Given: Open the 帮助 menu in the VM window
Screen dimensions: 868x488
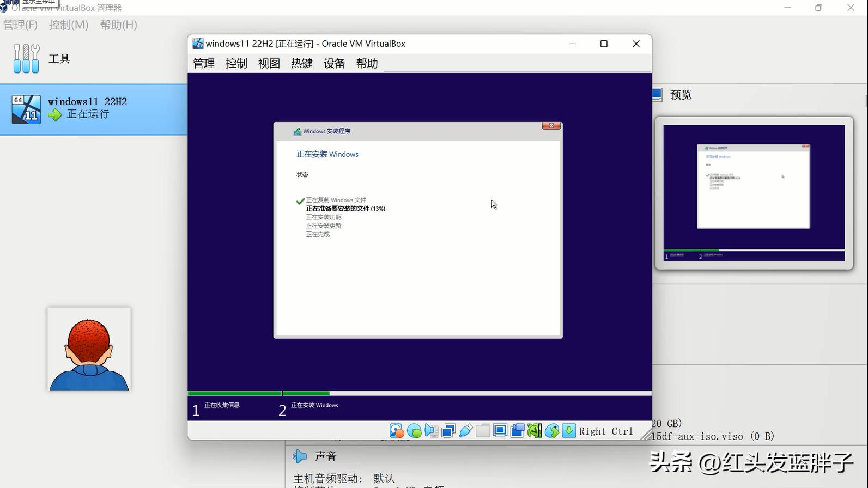Looking at the screenshot, I should (367, 63).
